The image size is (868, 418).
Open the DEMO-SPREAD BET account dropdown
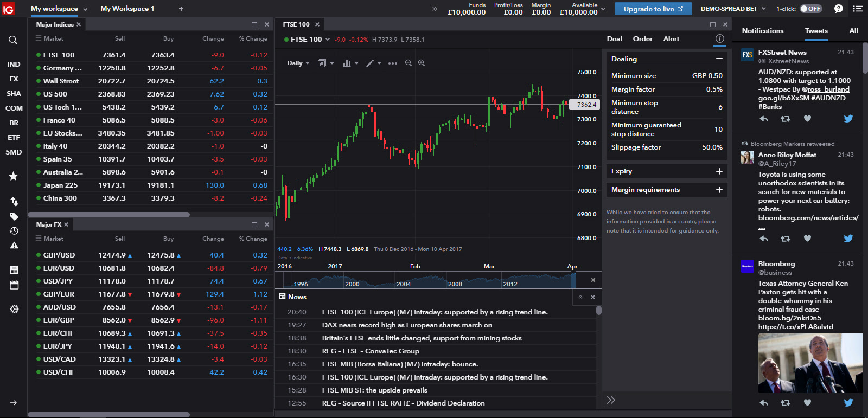(x=733, y=9)
